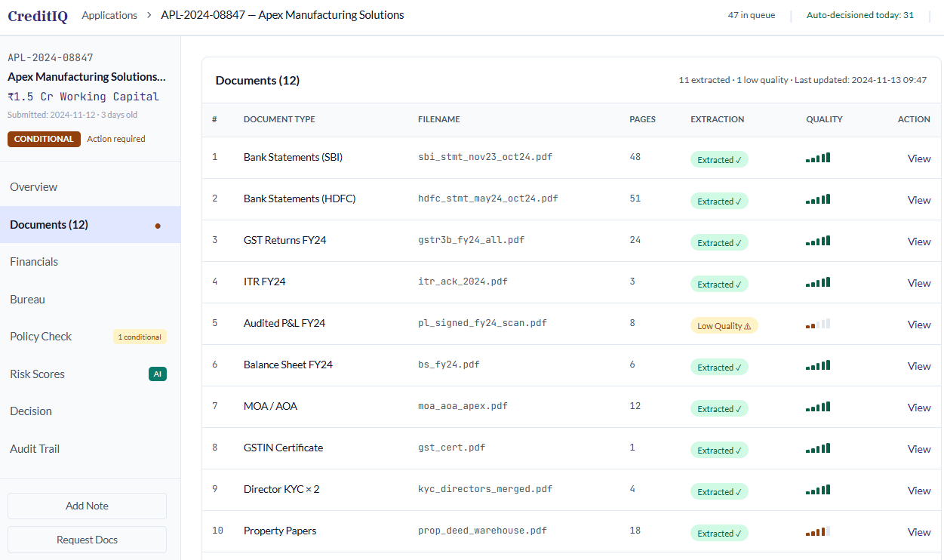Click the CreditIQ logo
This screenshot has height=560, width=944.
(x=38, y=16)
